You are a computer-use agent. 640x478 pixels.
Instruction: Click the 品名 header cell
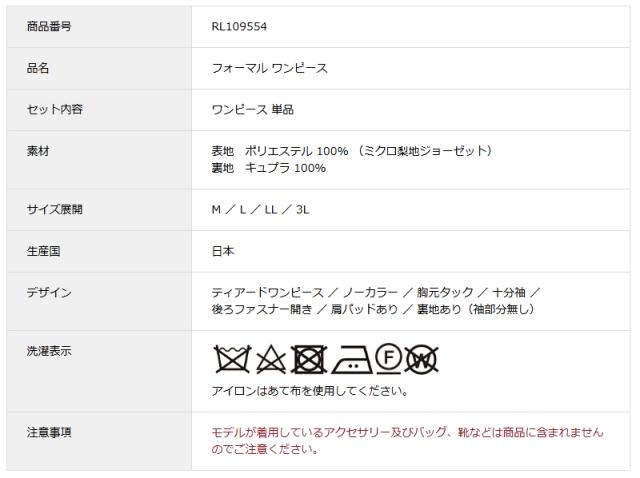tap(99, 68)
